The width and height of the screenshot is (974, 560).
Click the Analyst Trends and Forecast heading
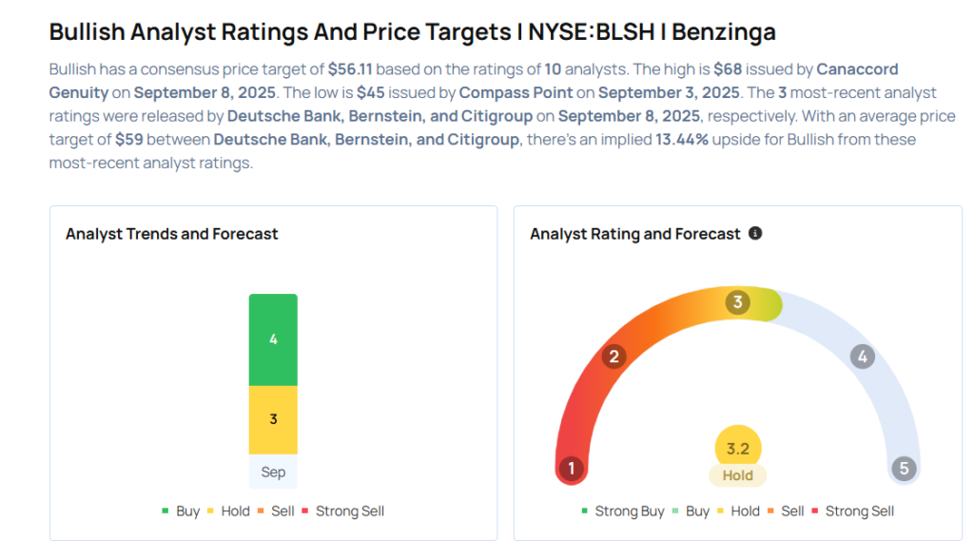tap(172, 234)
